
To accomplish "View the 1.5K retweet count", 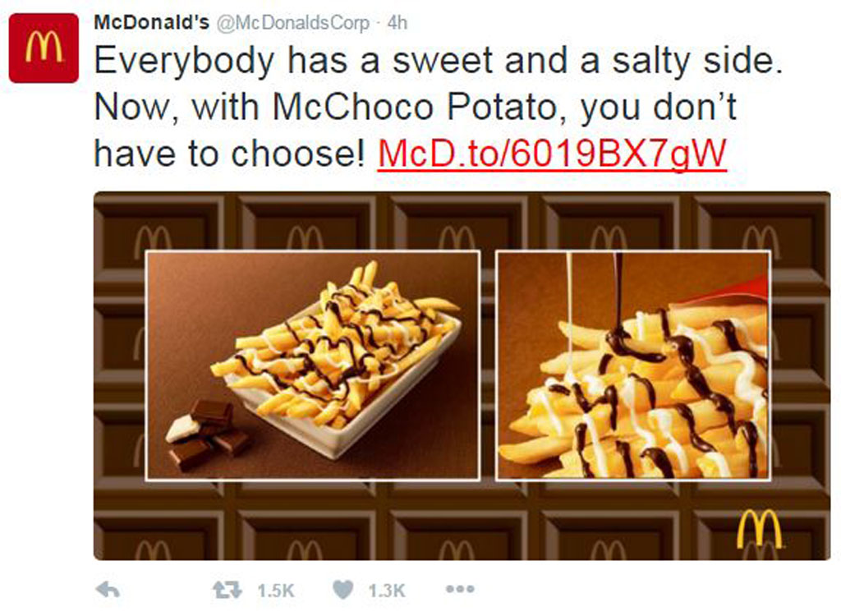I will point(276,591).
